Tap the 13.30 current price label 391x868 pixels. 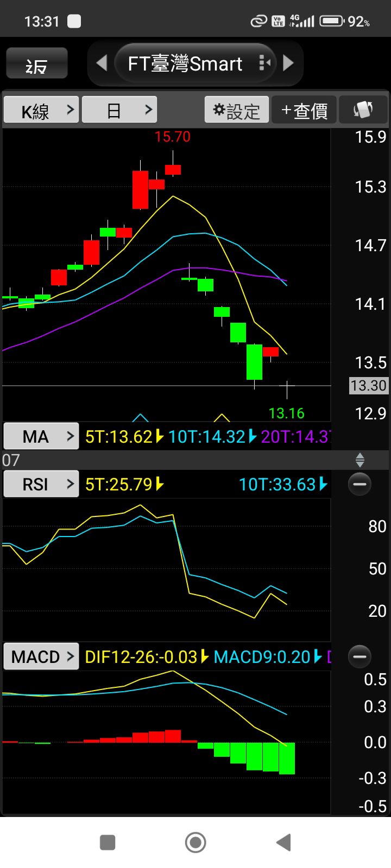tap(368, 386)
